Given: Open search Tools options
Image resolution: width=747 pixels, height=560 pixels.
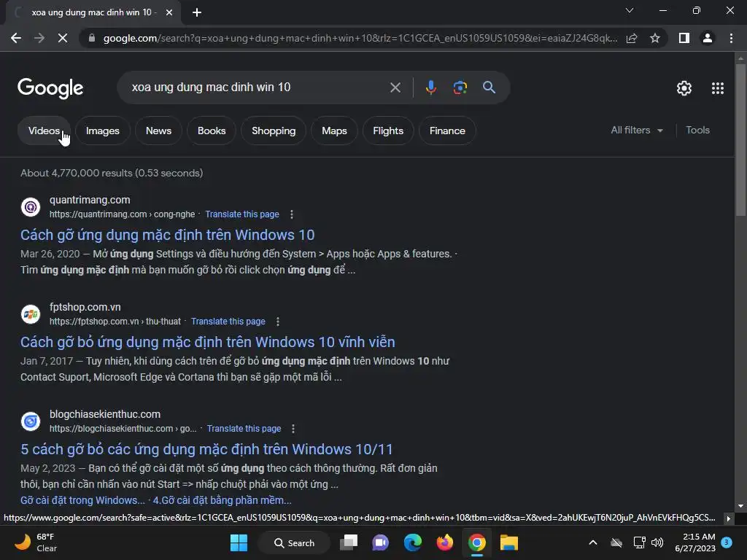Looking at the screenshot, I should (697, 130).
